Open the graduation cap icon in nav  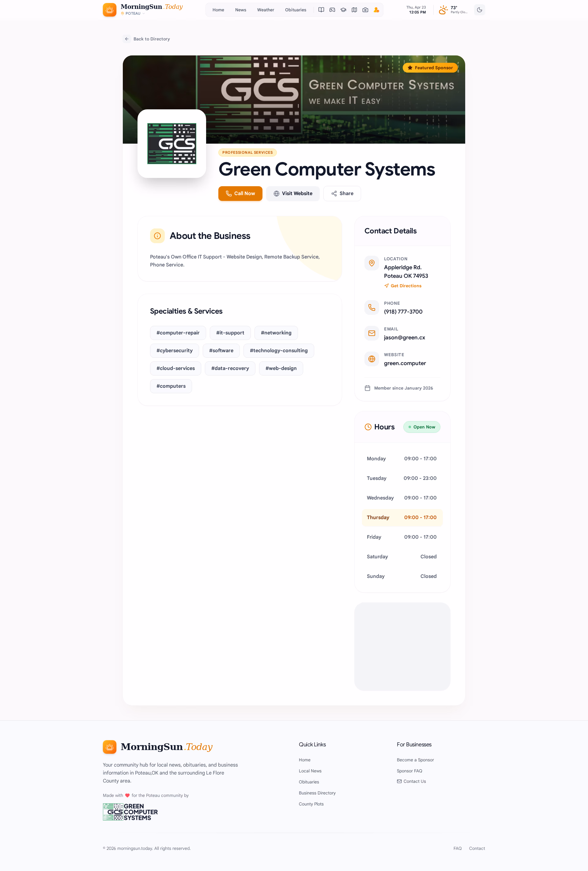343,10
